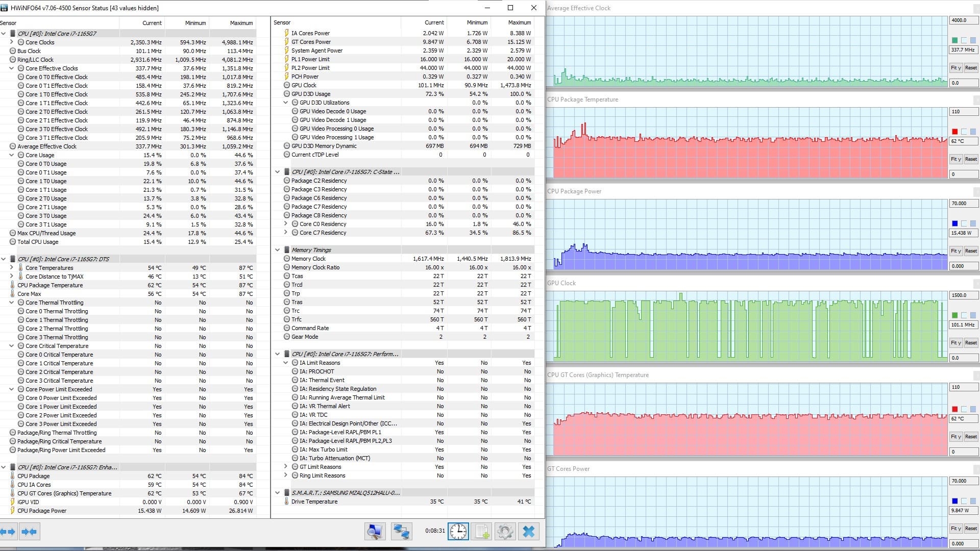Click the Current column header in right panel
The height and width of the screenshot is (551, 980).
(434, 22)
